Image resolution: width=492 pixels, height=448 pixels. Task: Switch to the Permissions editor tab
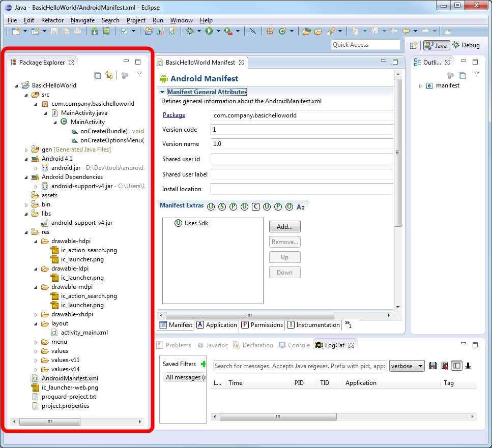click(262, 325)
